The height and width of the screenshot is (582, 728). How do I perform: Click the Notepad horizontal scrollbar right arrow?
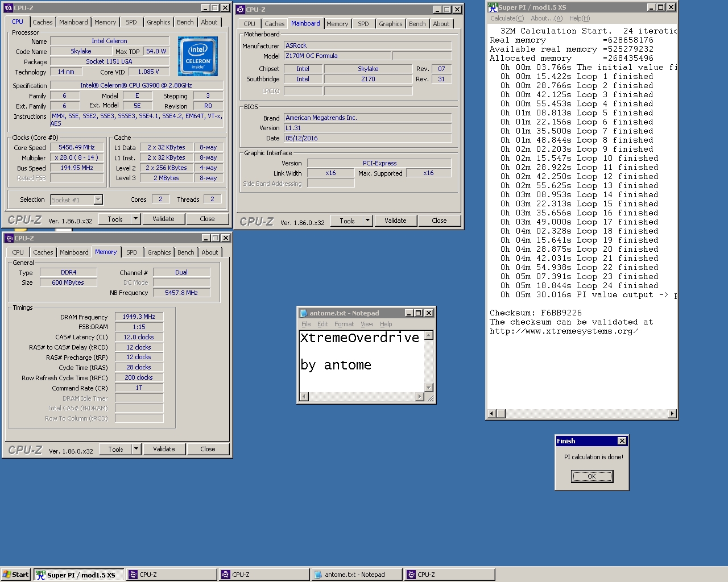(420, 396)
